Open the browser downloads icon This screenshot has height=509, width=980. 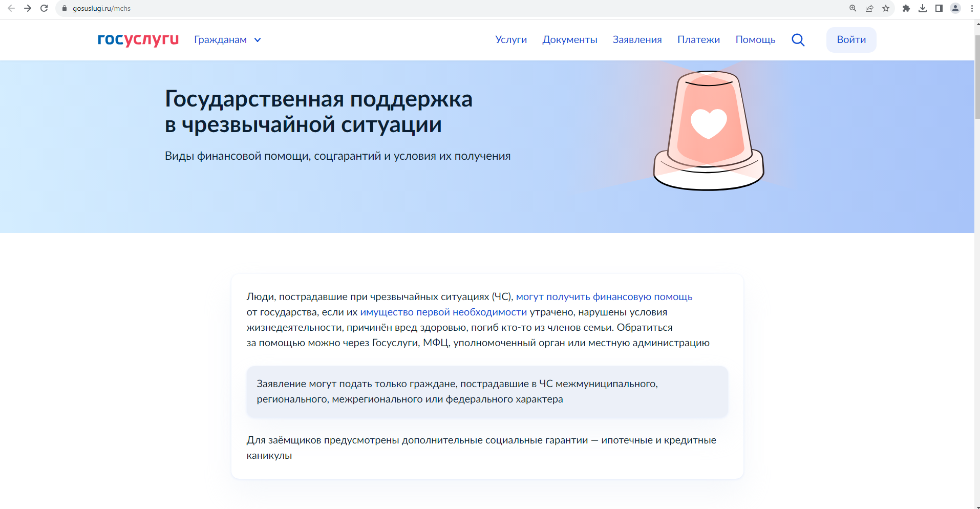click(x=923, y=8)
